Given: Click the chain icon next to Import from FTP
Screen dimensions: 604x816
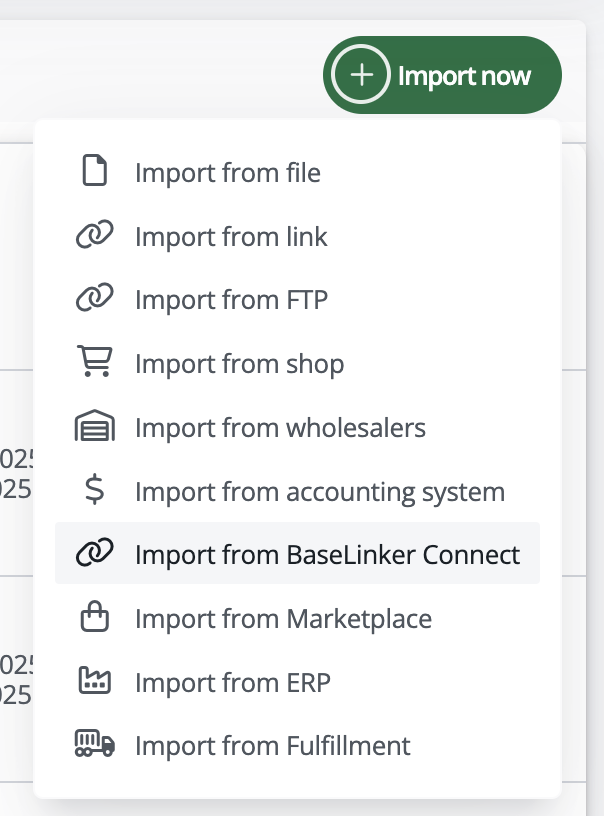Looking at the screenshot, I should [x=94, y=300].
